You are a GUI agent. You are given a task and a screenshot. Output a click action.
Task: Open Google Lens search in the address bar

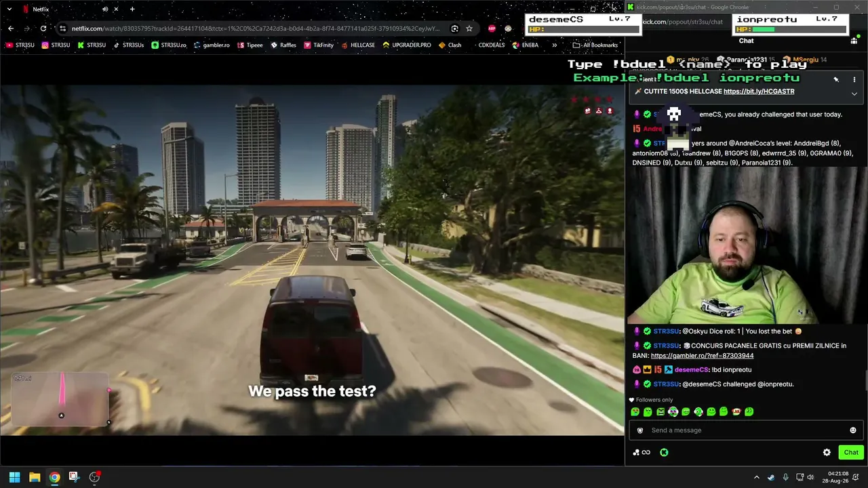point(454,28)
